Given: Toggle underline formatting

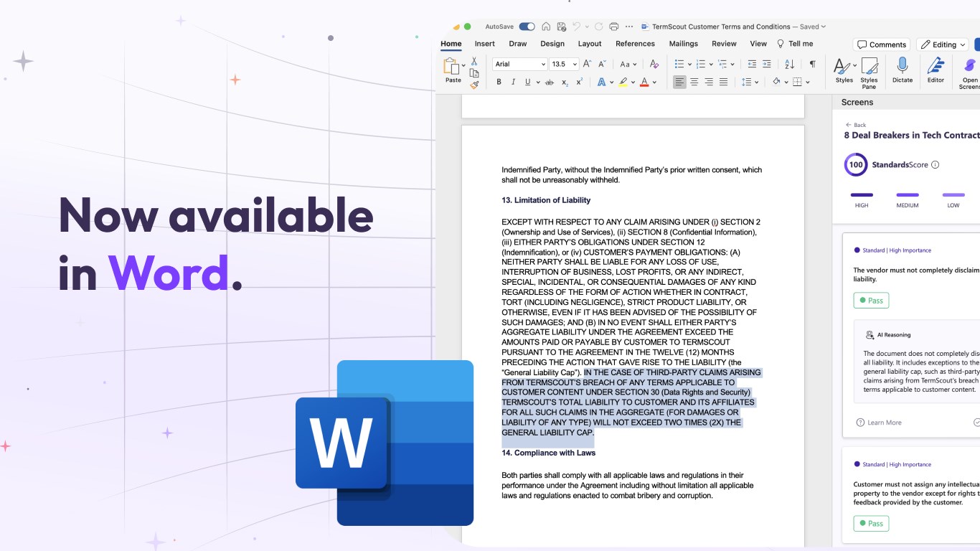Looking at the screenshot, I should 527,83.
